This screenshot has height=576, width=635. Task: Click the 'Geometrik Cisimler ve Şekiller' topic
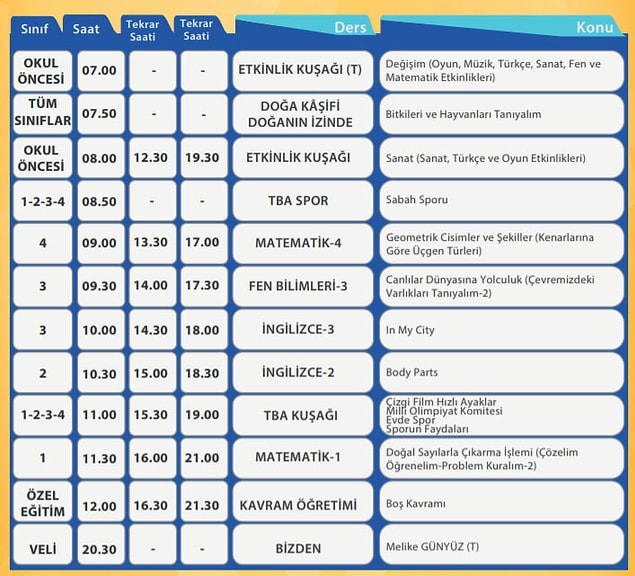coord(501,243)
